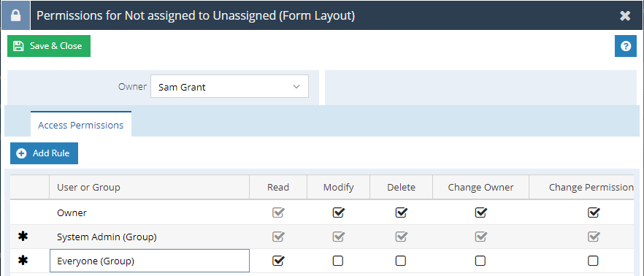Open the Owner dropdown showing Sam Grant

coord(229,86)
